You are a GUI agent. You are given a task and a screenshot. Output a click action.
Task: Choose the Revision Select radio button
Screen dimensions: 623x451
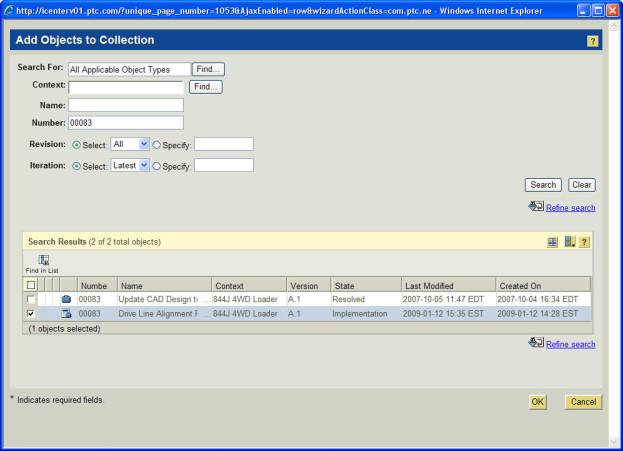pos(77,145)
